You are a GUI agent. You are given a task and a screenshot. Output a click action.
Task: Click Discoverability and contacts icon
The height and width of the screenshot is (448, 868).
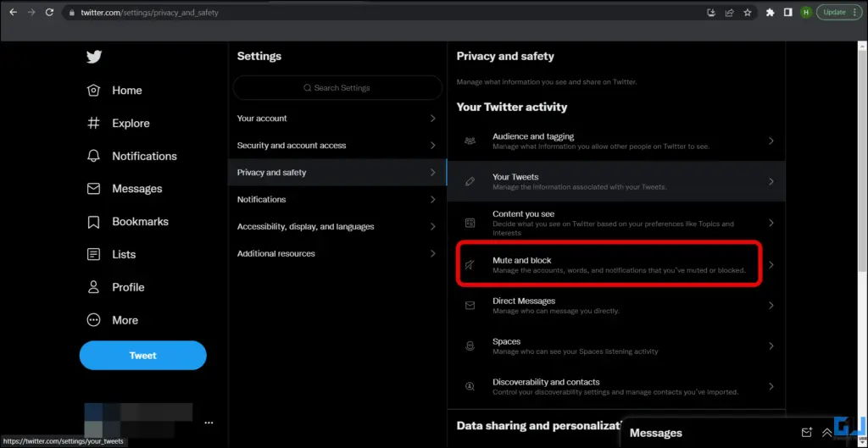click(x=470, y=387)
